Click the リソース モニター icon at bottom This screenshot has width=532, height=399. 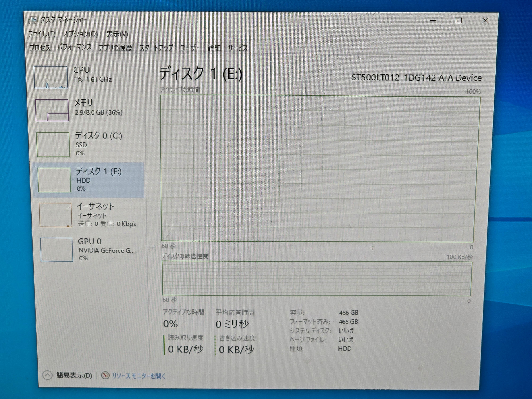(105, 375)
